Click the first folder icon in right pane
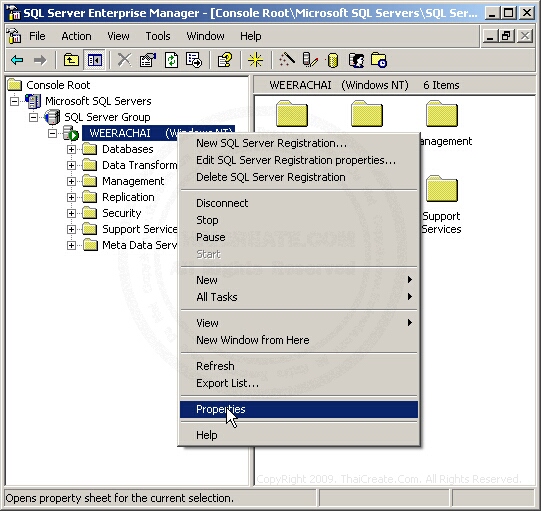Screen dimensions: 541x511 click(x=292, y=114)
